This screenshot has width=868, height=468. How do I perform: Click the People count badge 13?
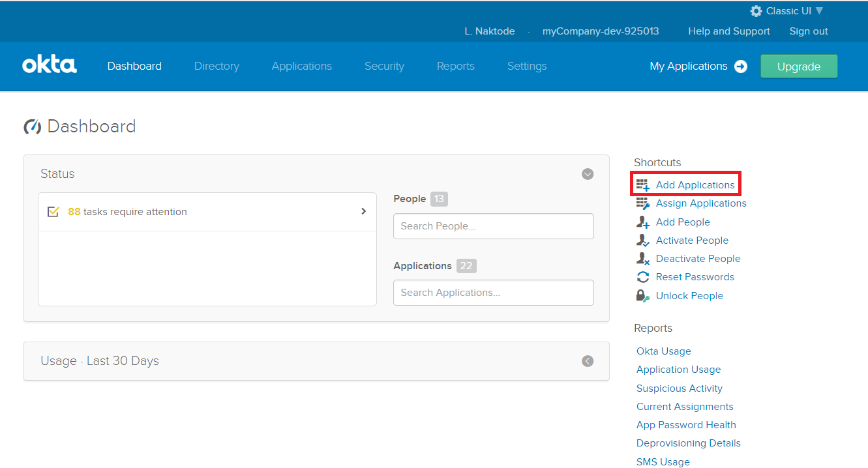[439, 199]
